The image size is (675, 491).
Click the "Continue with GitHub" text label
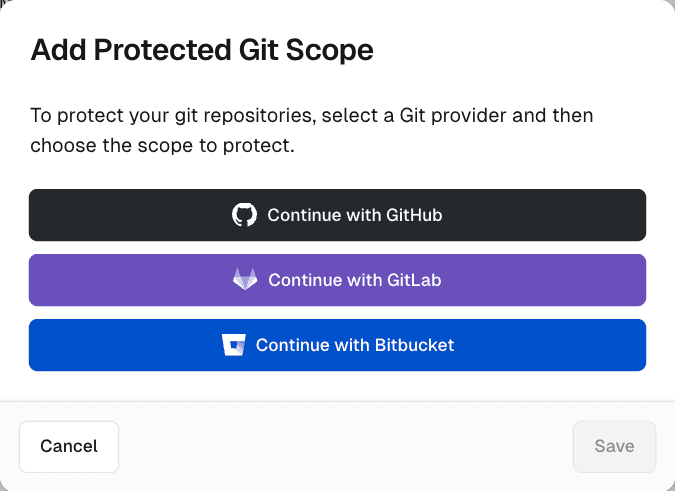[x=354, y=215]
